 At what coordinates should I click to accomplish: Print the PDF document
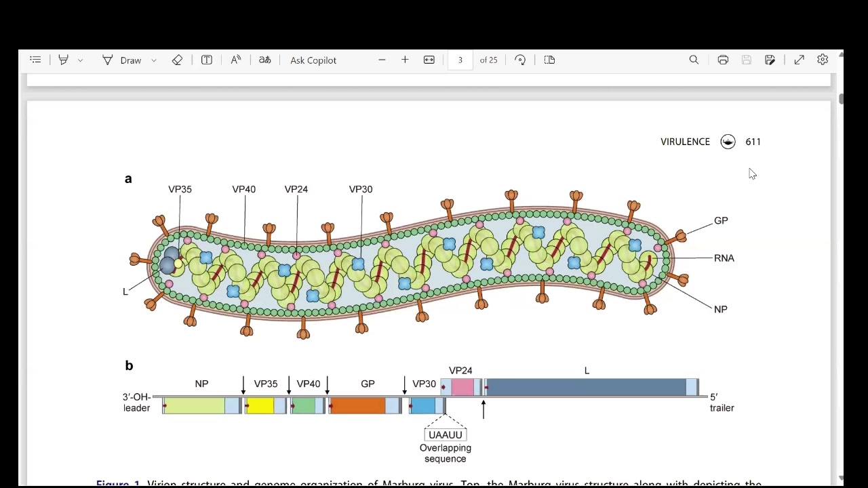coord(723,60)
